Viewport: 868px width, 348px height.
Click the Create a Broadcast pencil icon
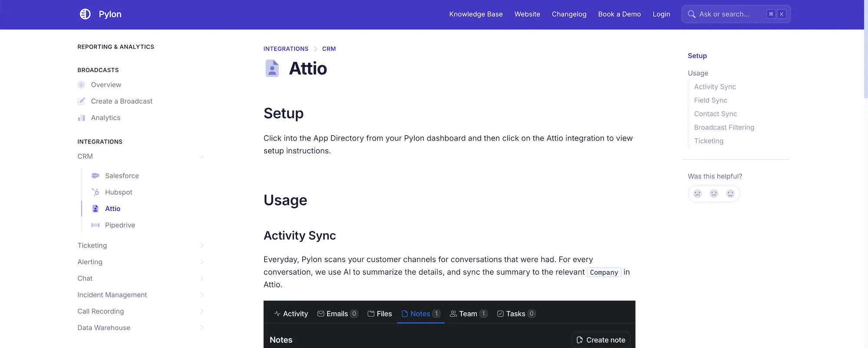pos(81,101)
